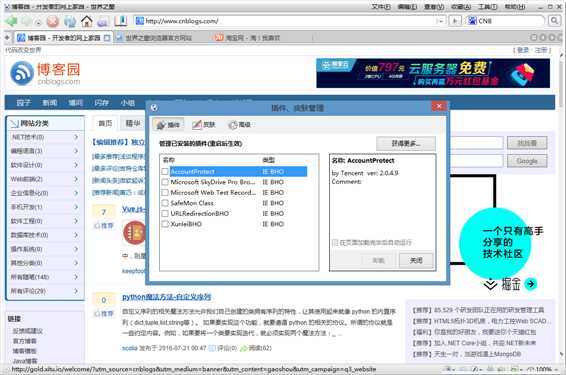
Task: Expand the address bar dropdown arrow
Action: click(440, 21)
